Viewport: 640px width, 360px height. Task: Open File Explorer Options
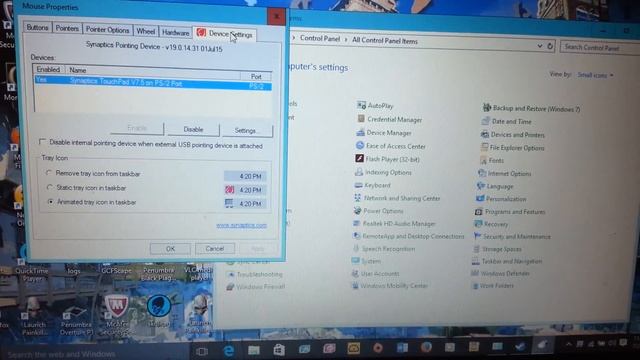pos(512,147)
